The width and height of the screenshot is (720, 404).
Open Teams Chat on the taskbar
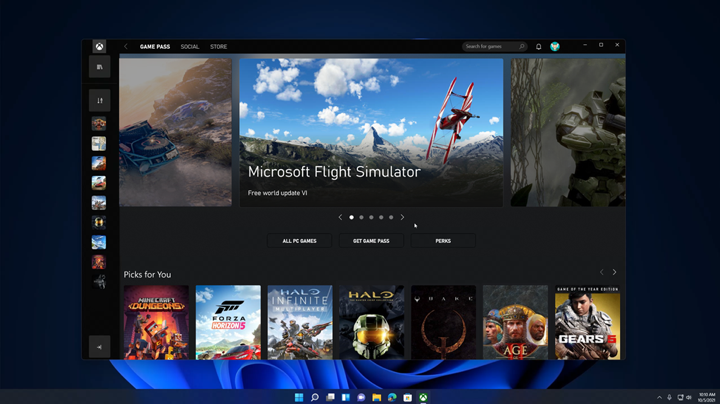coord(361,397)
